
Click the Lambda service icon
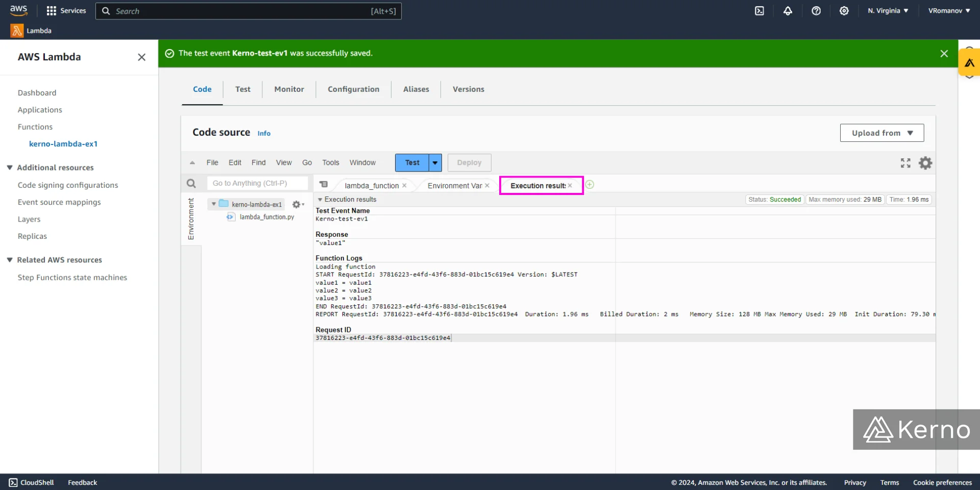coord(17,31)
